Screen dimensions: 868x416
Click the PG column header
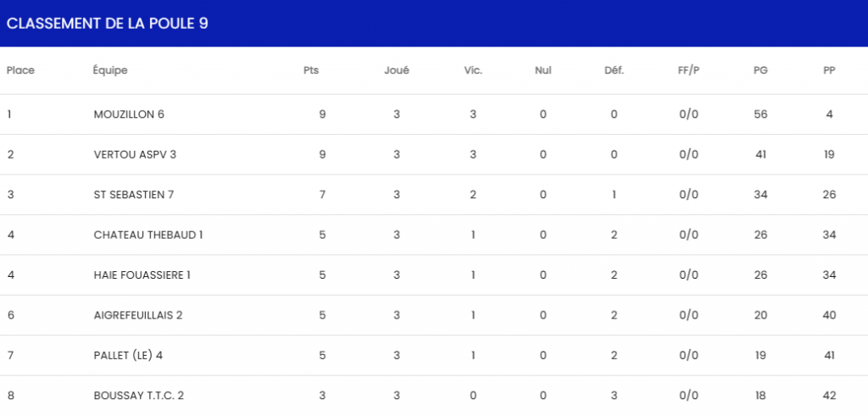coord(760,70)
